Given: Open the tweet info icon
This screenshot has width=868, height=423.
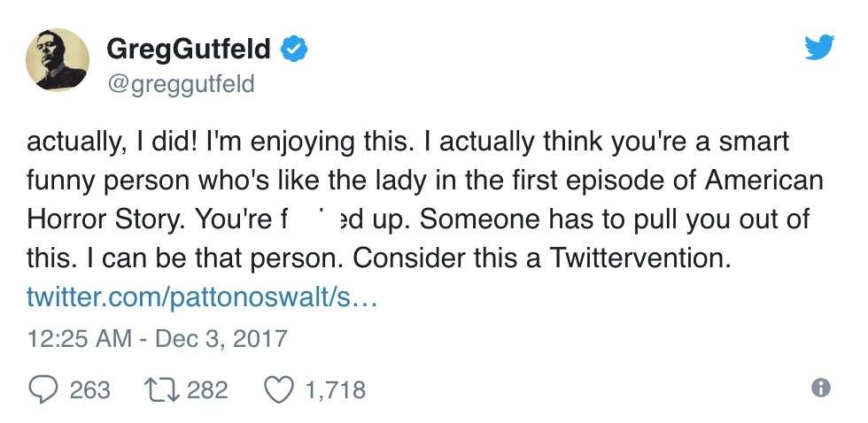Looking at the screenshot, I should click(x=821, y=388).
